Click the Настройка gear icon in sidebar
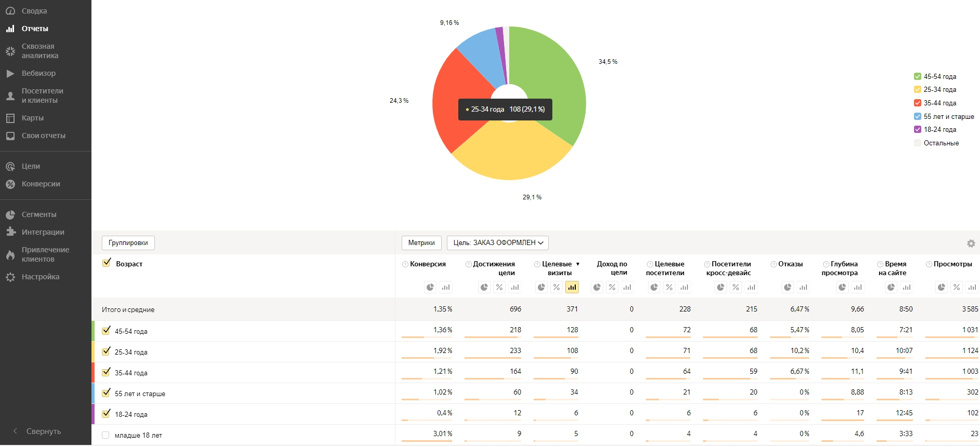980x447 pixels. pyautogui.click(x=10, y=277)
